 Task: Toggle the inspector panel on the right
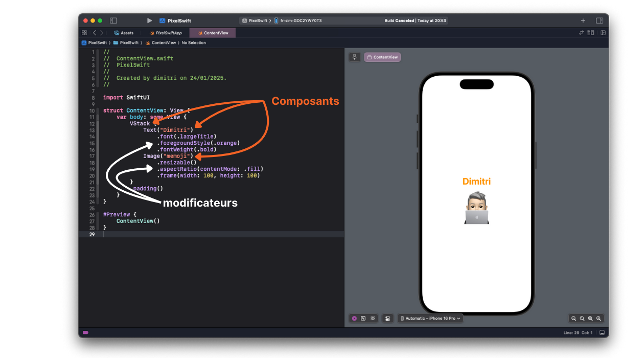tap(600, 20)
